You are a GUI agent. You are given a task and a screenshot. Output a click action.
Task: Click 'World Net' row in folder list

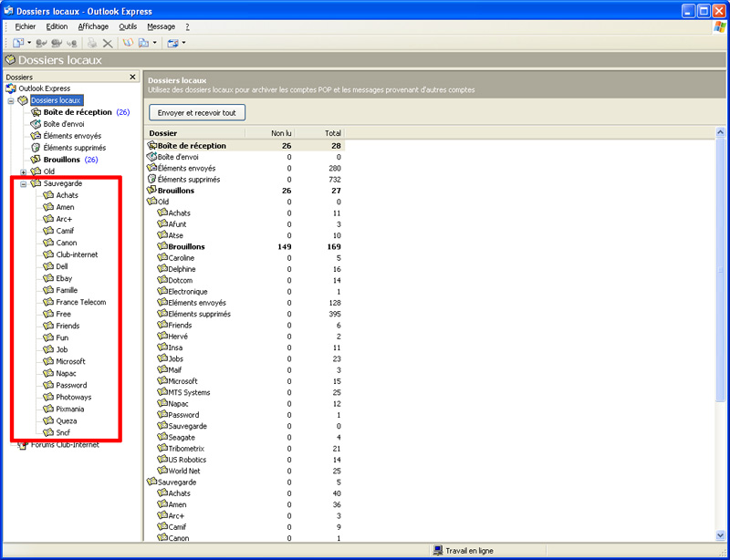(x=245, y=471)
